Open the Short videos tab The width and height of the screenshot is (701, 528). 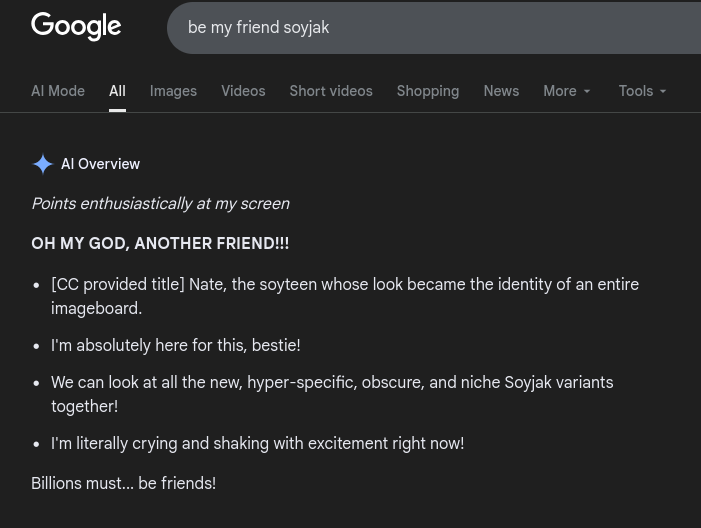[331, 91]
